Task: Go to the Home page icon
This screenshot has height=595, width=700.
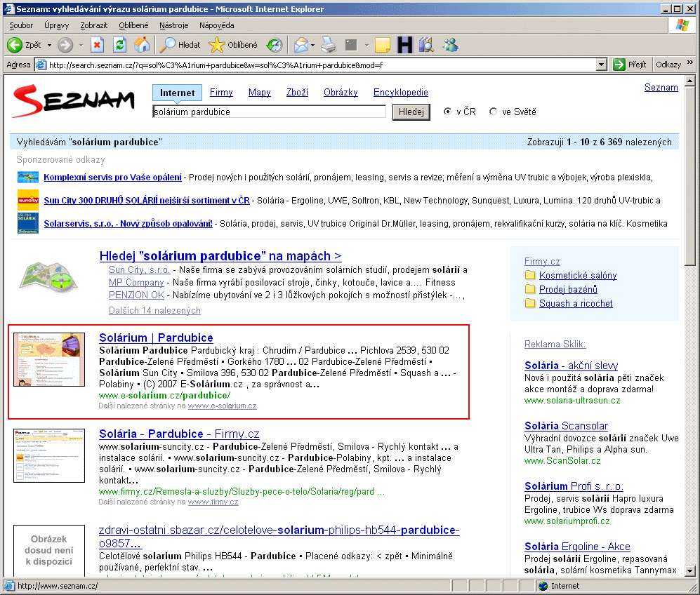Action: (142, 45)
